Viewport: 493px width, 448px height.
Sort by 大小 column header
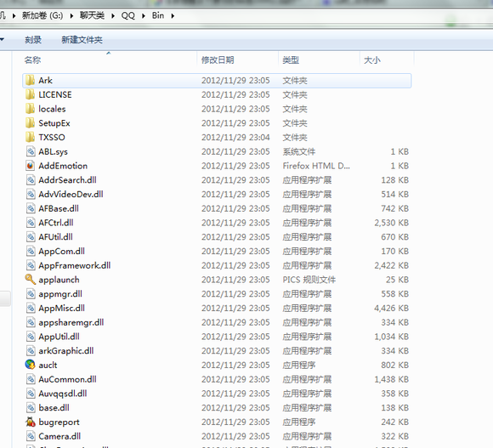372,60
